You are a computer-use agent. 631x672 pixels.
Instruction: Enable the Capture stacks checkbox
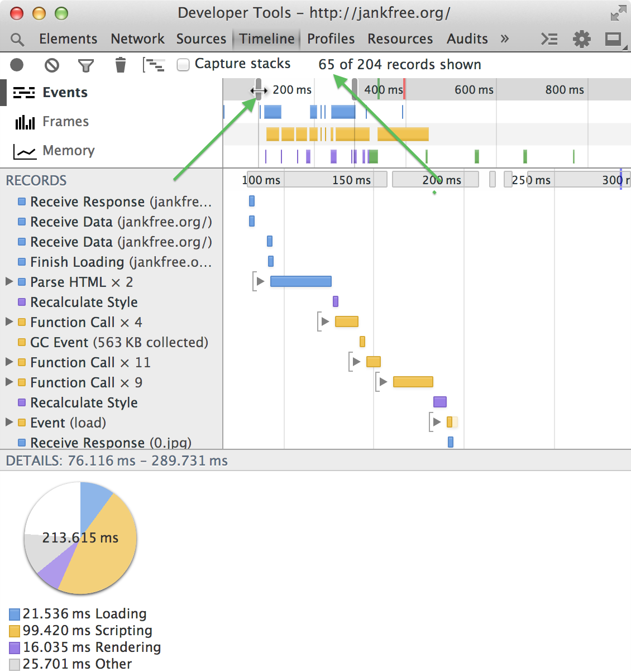coord(183,65)
